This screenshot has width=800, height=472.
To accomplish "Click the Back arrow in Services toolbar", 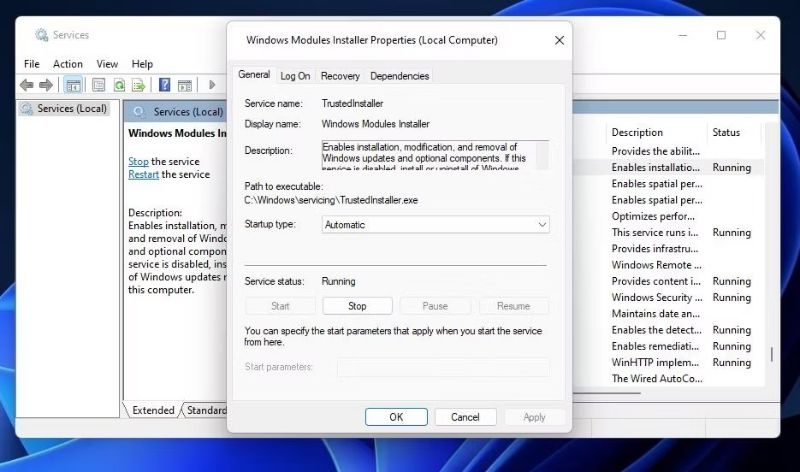I will click(x=27, y=85).
